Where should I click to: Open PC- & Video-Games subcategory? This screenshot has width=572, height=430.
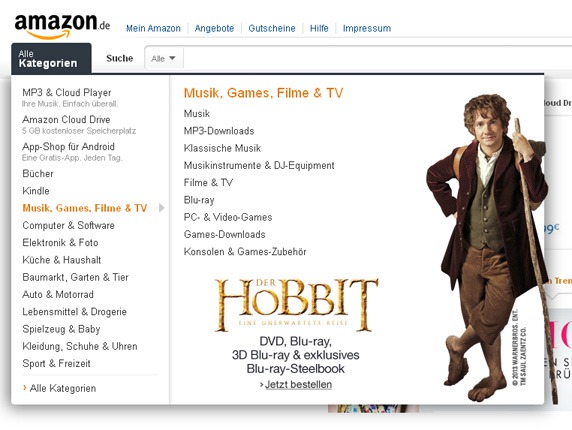point(228,217)
